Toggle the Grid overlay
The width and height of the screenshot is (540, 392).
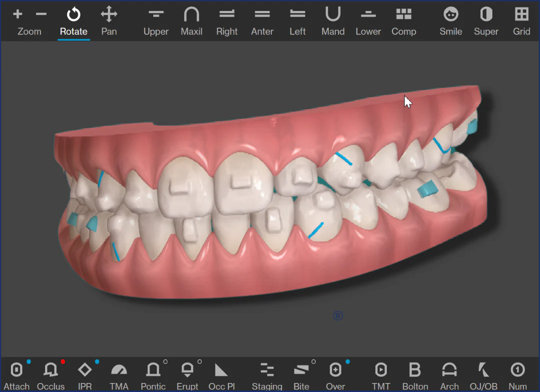(x=521, y=22)
